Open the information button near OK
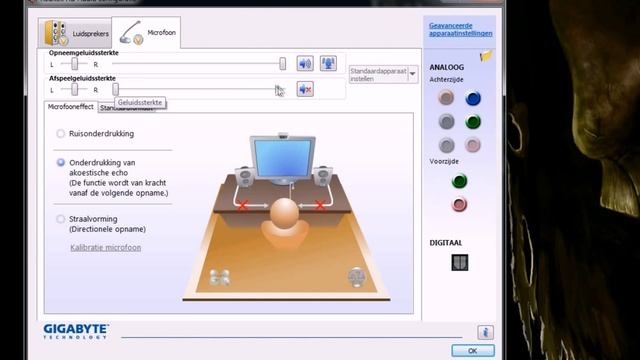 pyautogui.click(x=485, y=332)
